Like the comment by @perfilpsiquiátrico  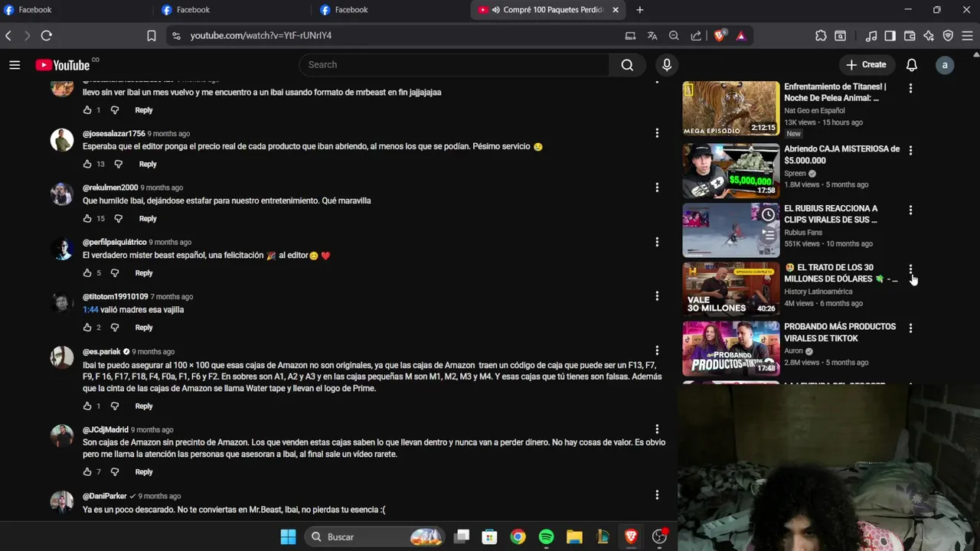click(x=87, y=272)
